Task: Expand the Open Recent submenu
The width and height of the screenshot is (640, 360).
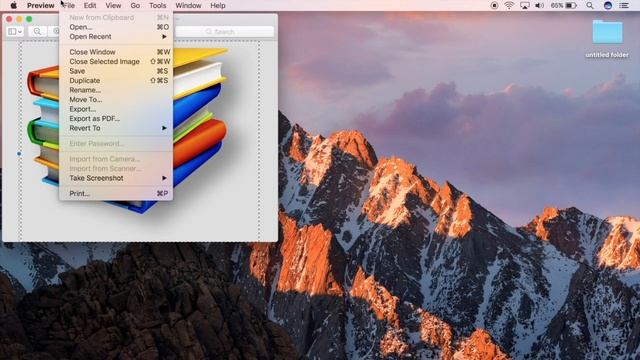Action: [x=116, y=36]
